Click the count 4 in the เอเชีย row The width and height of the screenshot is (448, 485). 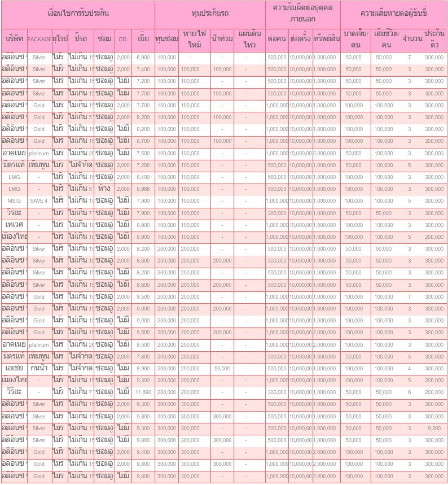[410, 369]
